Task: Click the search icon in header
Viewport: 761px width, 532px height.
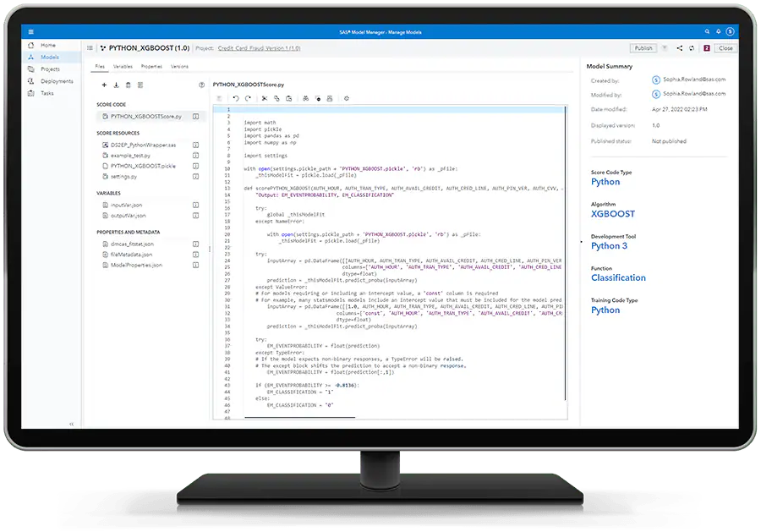Action: coord(707,31)
